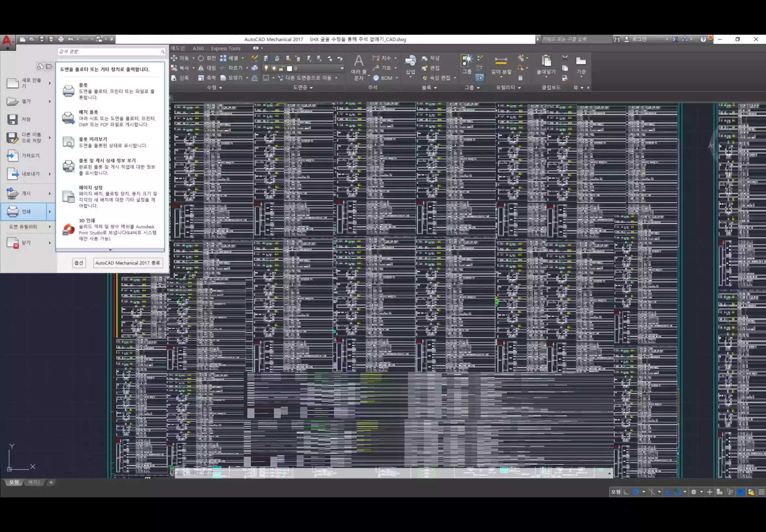Open the Express Tools ribbon tab
Viewport: 766px width, 532px height.
[x=226, y=48]
